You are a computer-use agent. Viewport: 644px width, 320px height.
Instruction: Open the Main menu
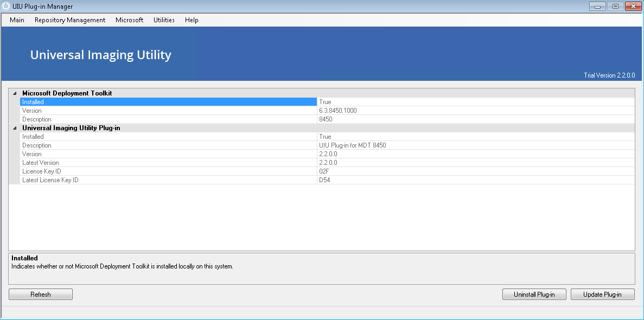[17, 20]
